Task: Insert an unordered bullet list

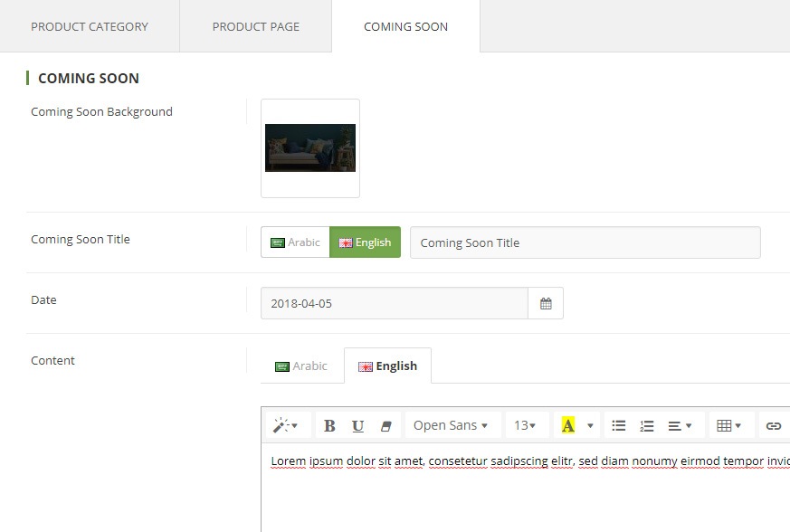Action: click(619, 426)
